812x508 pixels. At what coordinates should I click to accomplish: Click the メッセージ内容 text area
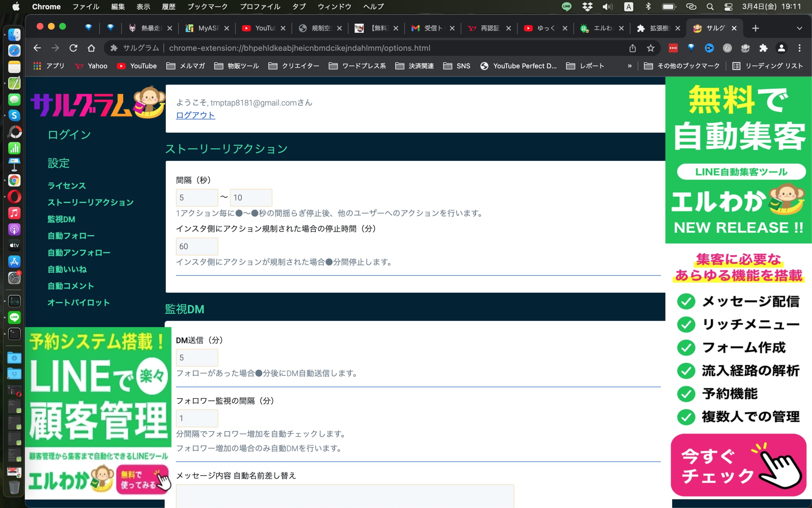pyautogui.click(x=345, y=496)
